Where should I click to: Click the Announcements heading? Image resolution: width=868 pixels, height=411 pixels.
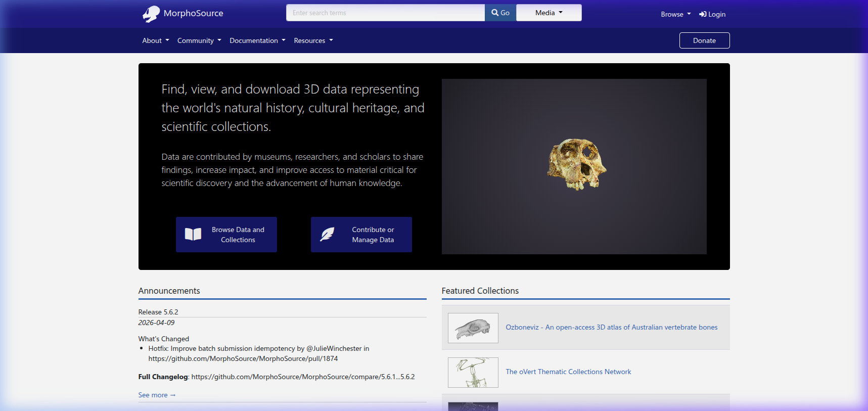169,291
